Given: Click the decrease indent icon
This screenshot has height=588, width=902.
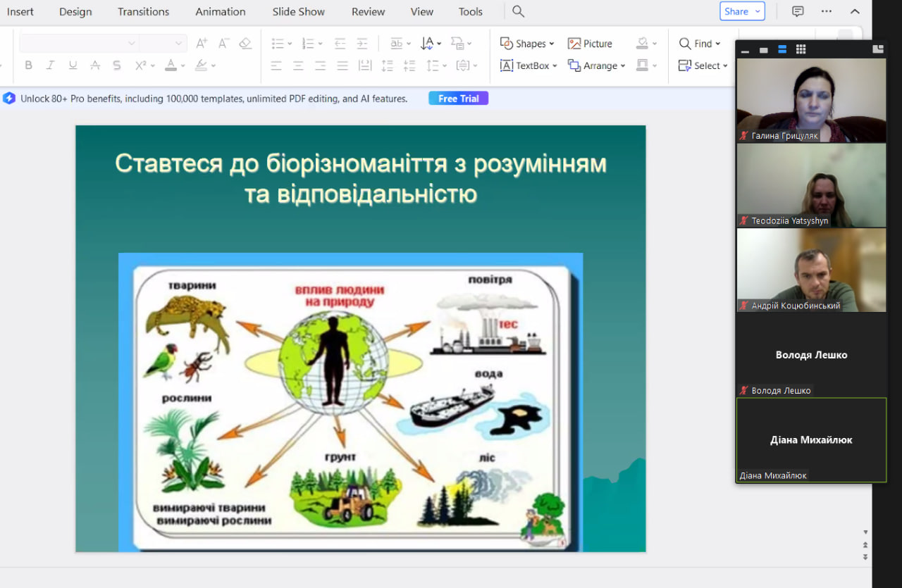Looking at the screenshot, I should point(340,44).
